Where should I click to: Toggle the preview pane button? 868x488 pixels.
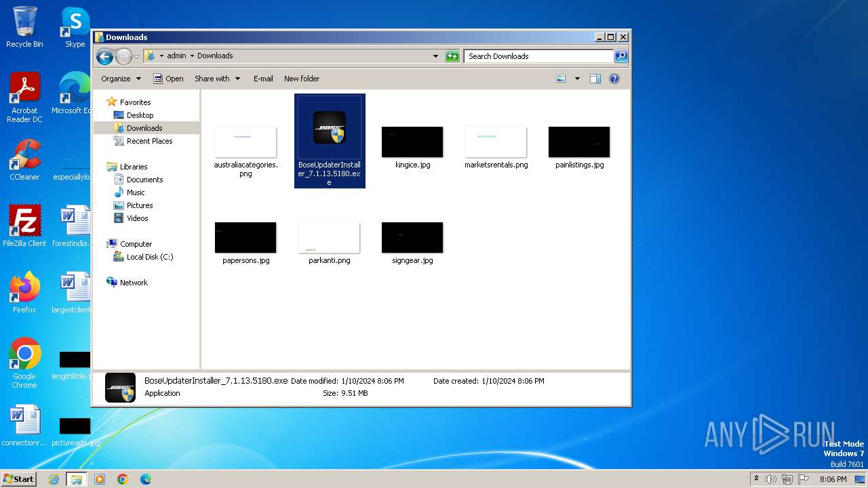pyautogui.click(x=595, y=79)
